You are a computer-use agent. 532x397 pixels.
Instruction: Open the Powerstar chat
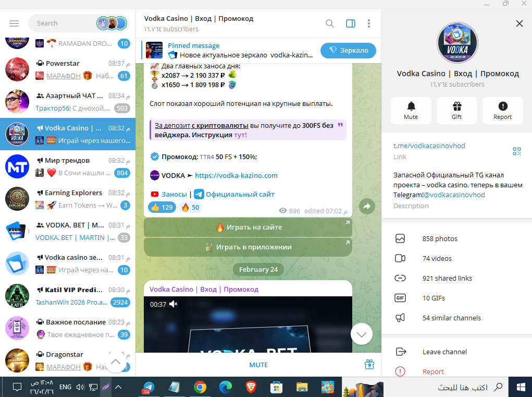click(68, 69)
